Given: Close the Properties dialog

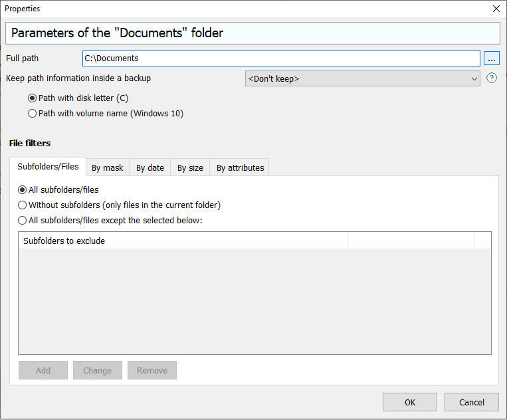Looking at the screenshot, I should coord(496,9).
